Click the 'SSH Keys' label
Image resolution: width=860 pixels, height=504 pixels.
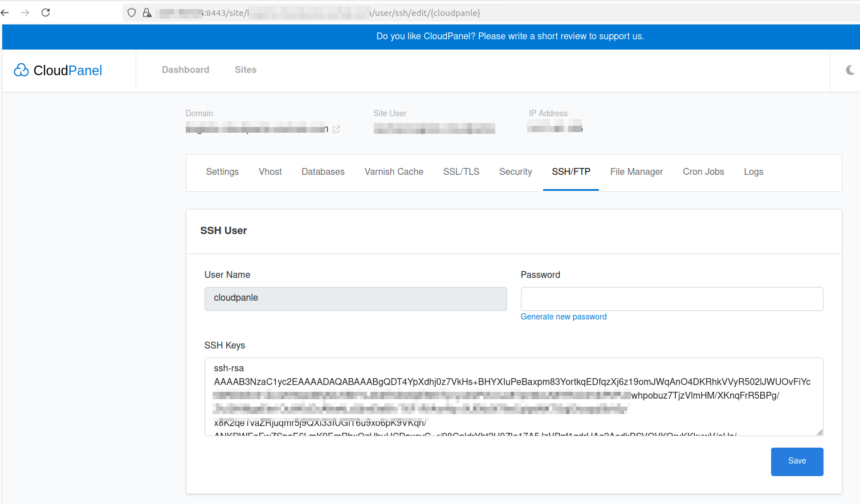point(225,345)
